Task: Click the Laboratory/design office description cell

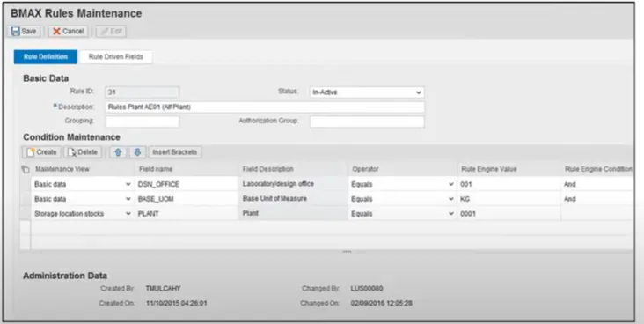Action: pos(293,184)
